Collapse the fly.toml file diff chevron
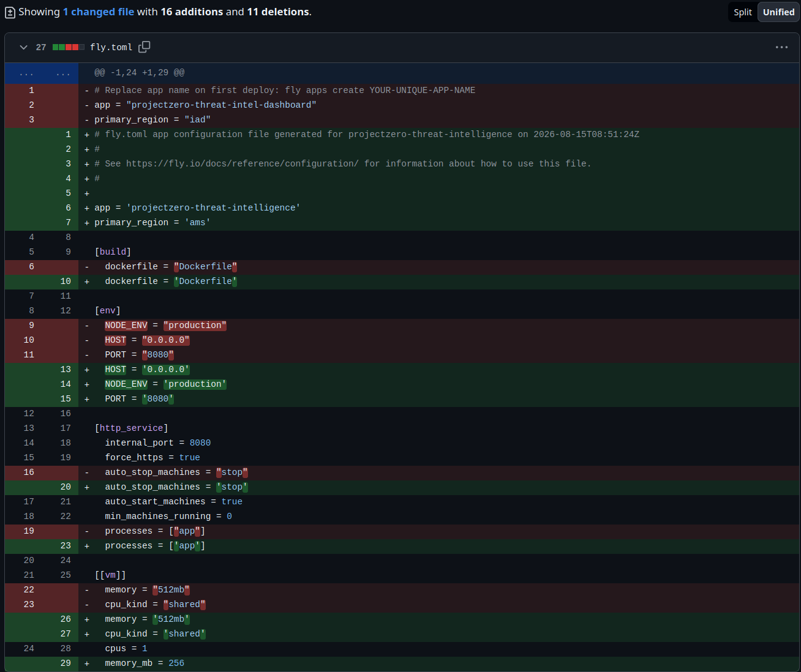The height and width of the screenshot is (672, 801). tap(23, 47)
